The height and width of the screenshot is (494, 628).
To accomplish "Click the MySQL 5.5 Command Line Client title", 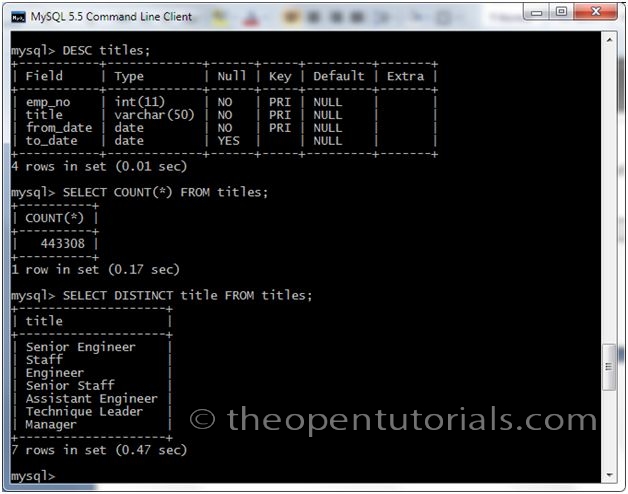I will pyautogui.click(x=111, y=17).
